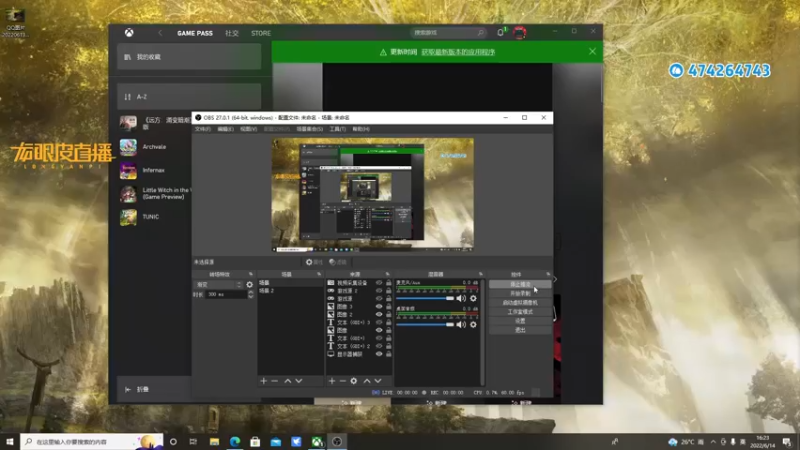Toggle lock on 视频采集设备 source
Image resolution: width=800 pixels, height=450 pixels.
389,283
